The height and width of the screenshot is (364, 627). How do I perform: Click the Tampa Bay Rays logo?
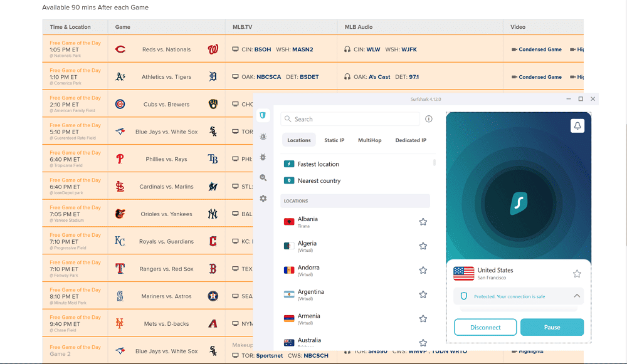click(213, 159)
